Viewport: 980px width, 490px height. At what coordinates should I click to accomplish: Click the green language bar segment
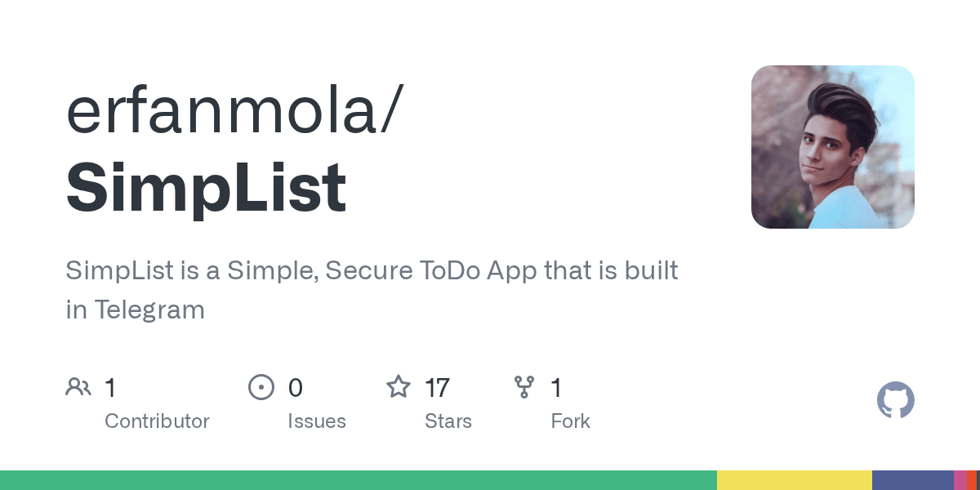click(359, 480)
